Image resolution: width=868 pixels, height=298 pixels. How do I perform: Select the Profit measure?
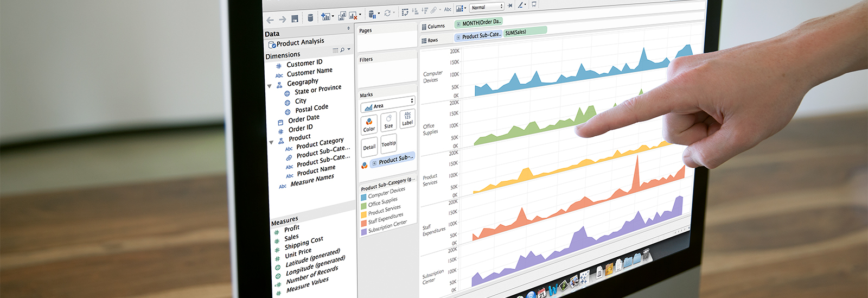[x=292, y=229]
